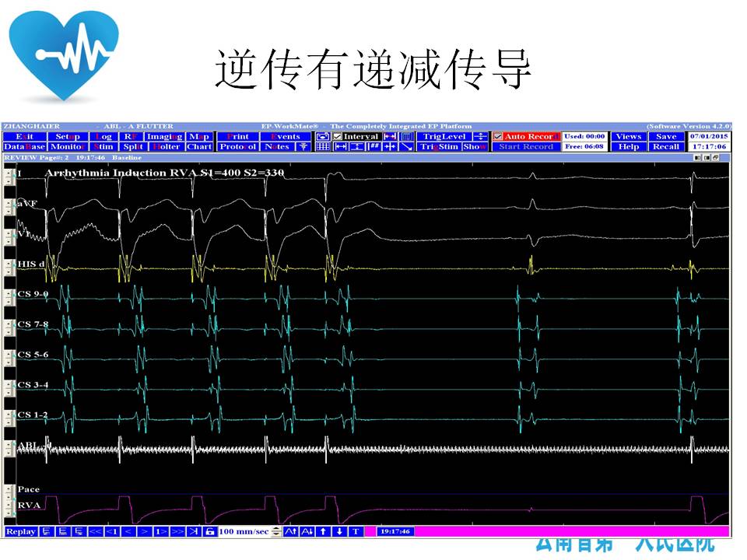Select the vertical caliper measurement icon
Viewport: 747px width, 560px height.
coord(356,147)
